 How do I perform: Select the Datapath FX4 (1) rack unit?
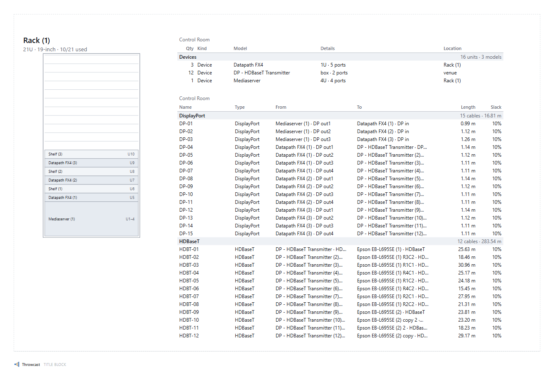click(x=91, y=198)
